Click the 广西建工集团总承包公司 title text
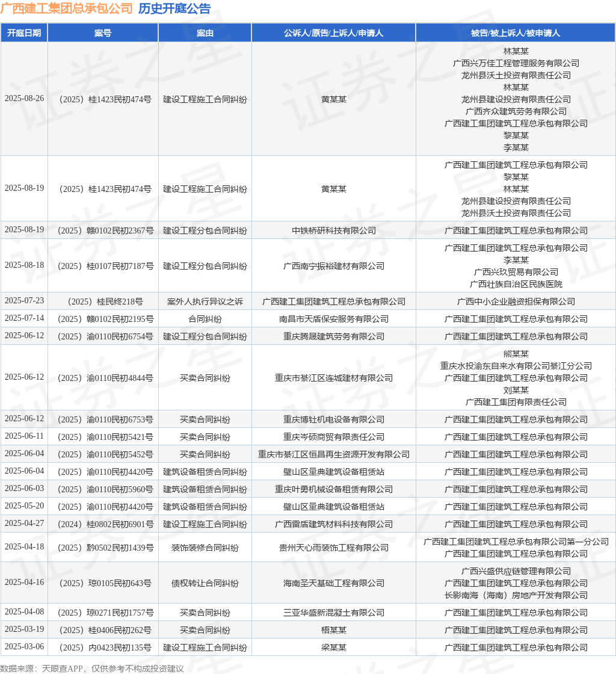This screenshot has height=674, width=616. coord(67,8)
